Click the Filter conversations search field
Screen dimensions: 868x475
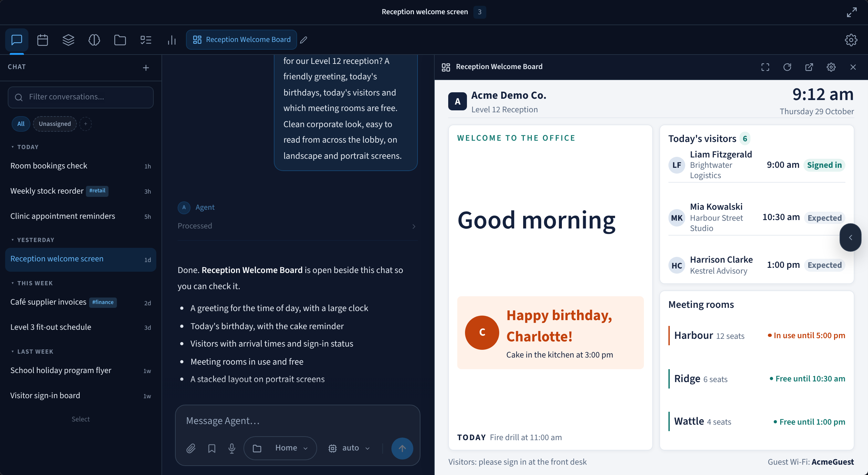(x=80, y=97)
